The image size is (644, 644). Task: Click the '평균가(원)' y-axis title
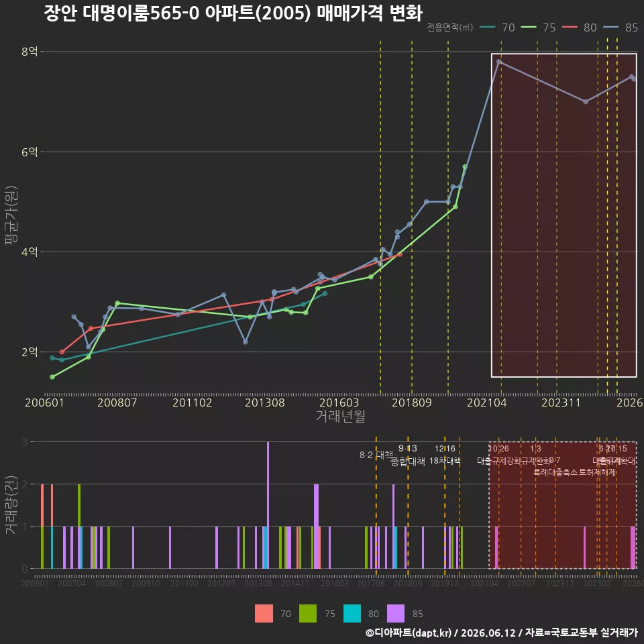pyautogui.click(x=11, y=215)
